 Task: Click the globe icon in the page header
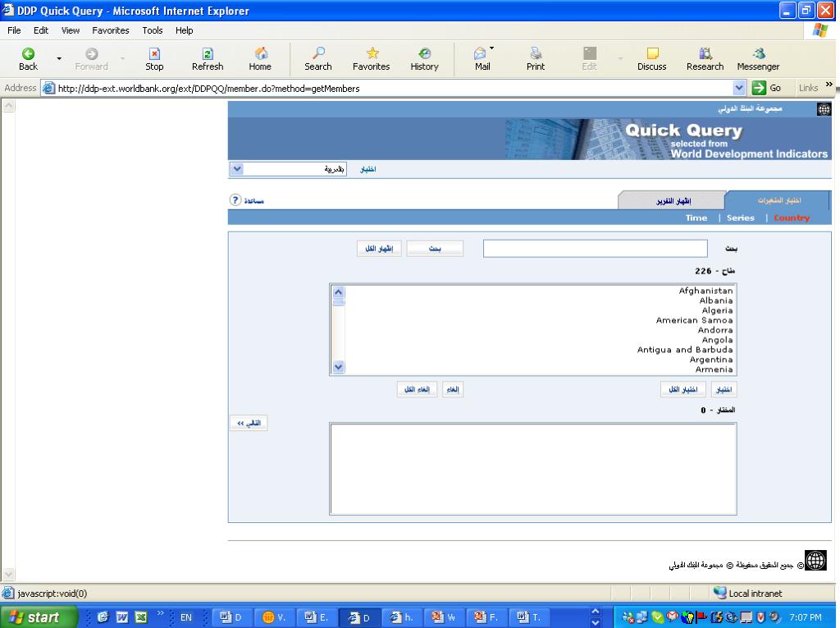click(824, 109)
